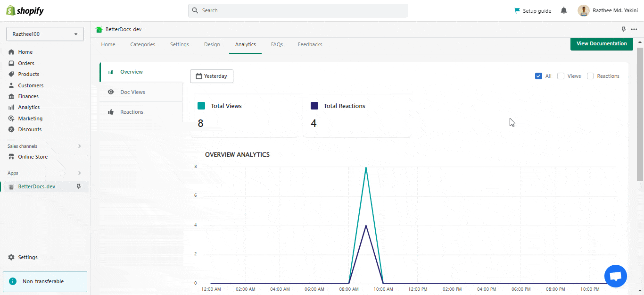
Task: Expand the Apps section chevron
Action: [x=80, y=173]
